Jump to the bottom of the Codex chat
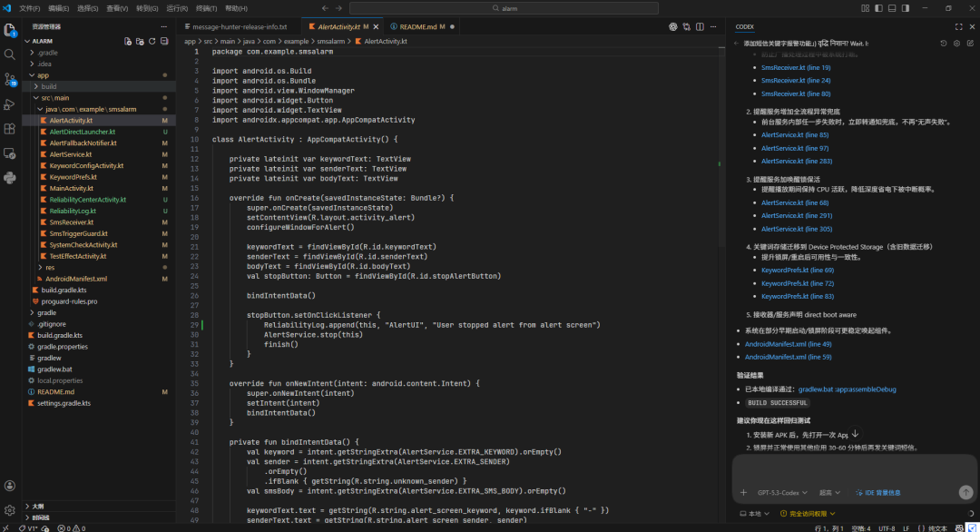Image resolution: width=980 pixels, height=532 pixels. tap(855, 434)
